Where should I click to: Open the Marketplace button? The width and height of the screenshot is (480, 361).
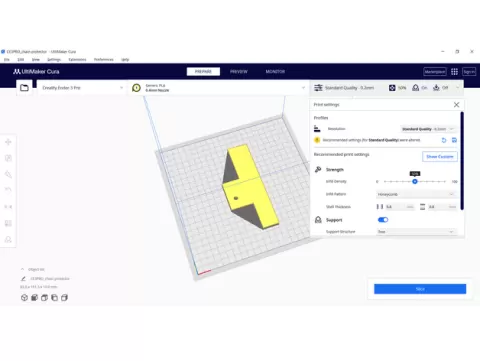pyautogui.click(x=435, y=72)
